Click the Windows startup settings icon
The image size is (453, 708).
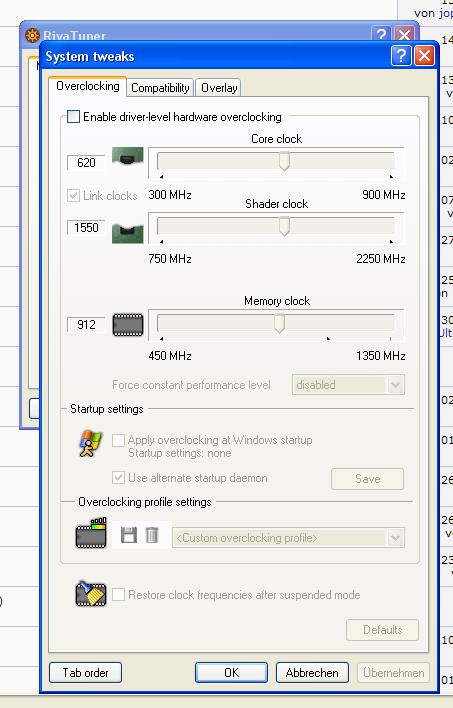(x=91, y=443)
